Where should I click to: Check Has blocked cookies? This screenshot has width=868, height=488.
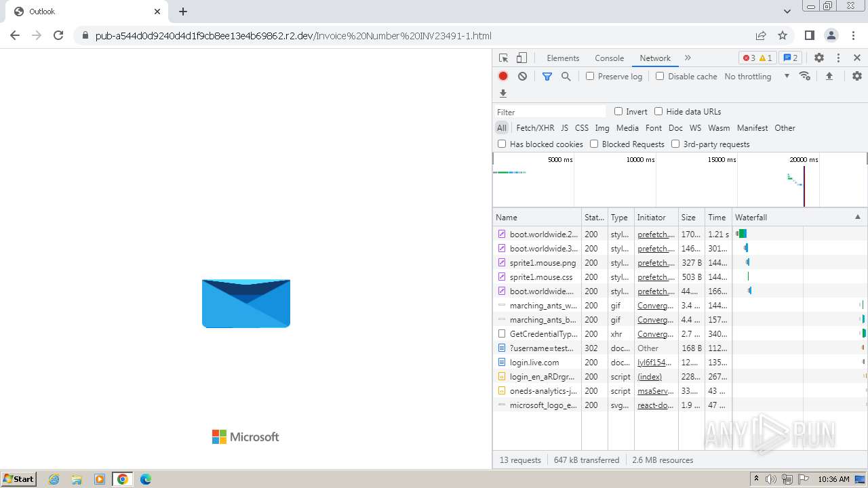pos(502,144)
